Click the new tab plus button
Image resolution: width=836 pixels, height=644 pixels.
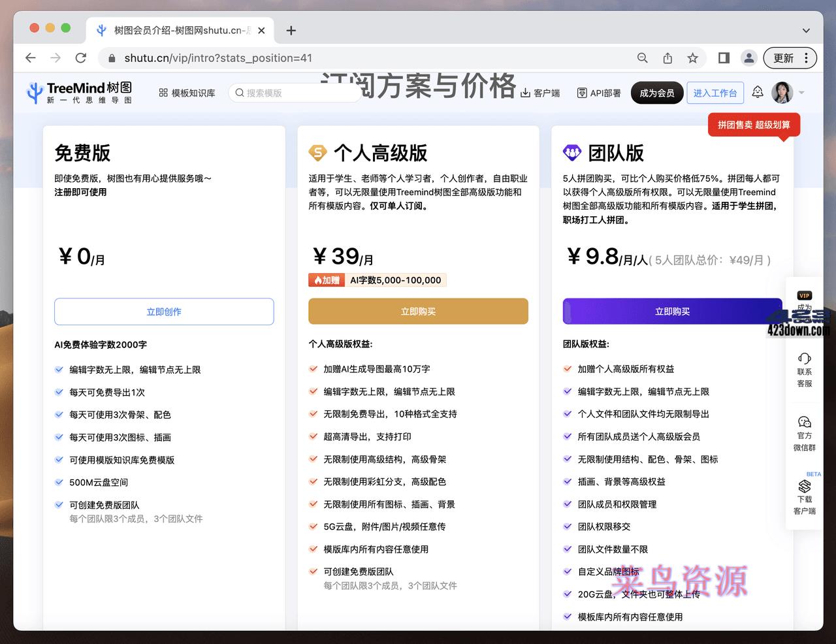point(291,29)
